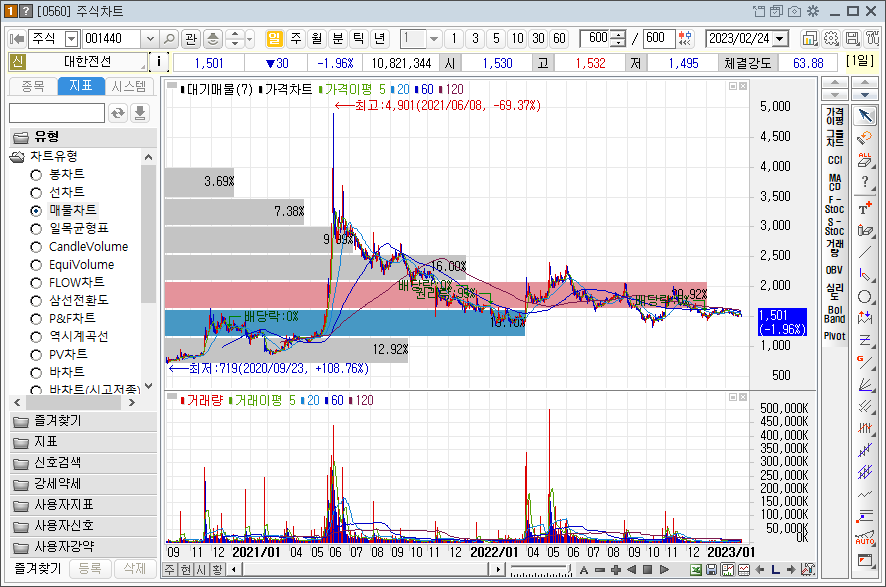Click the OBV indicator shortcut button

pos(835,270)
